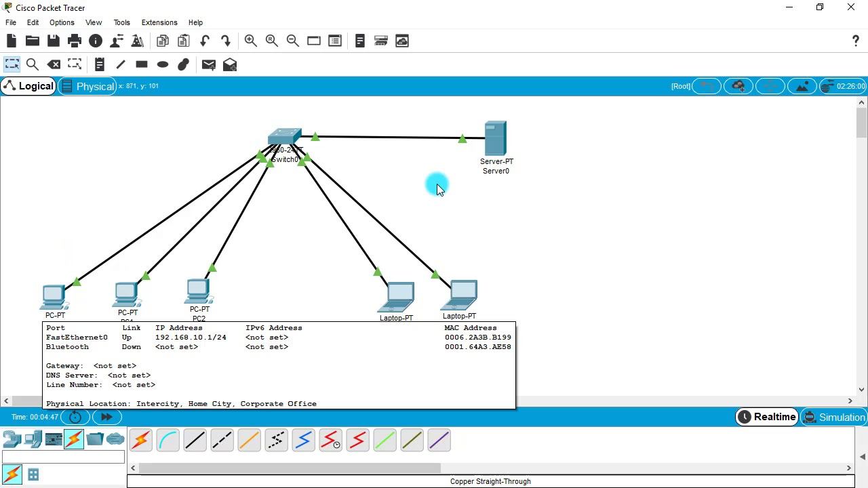Open the Structured Cabling subcategory grid icon
The width and height of the screenshot is (868, 488).
[x=33, y=474]
